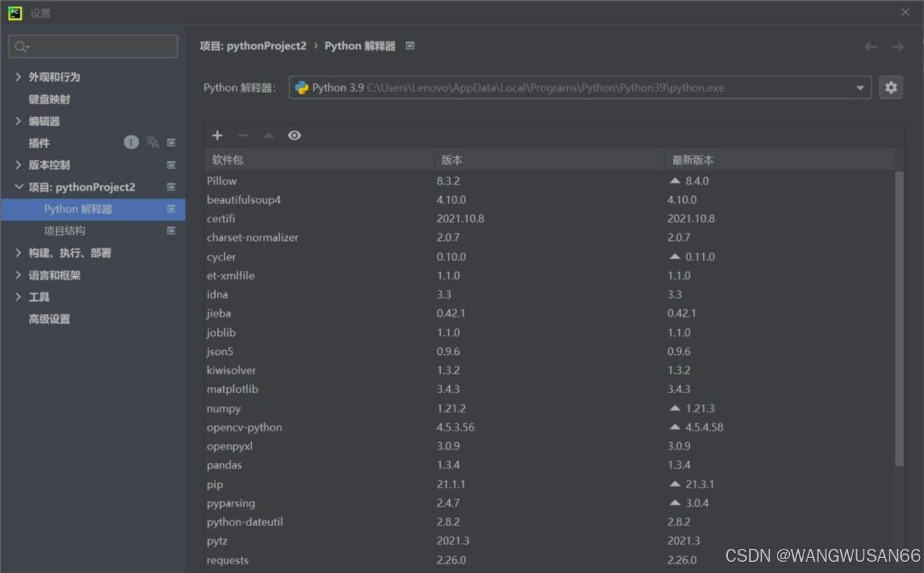Select the openpyxl package row
Viewport: 924px width, 573px height.
tap(550, 446)
